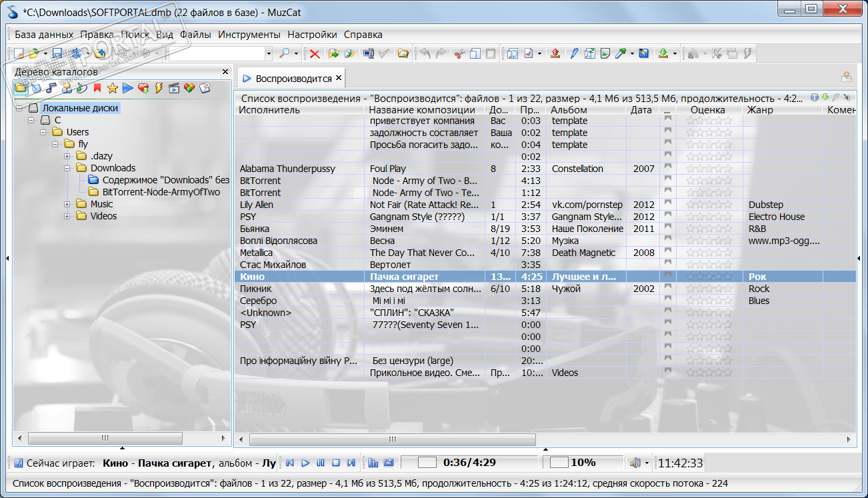Open the Файлы menu

pyautogui.click(x=195, y=35)
